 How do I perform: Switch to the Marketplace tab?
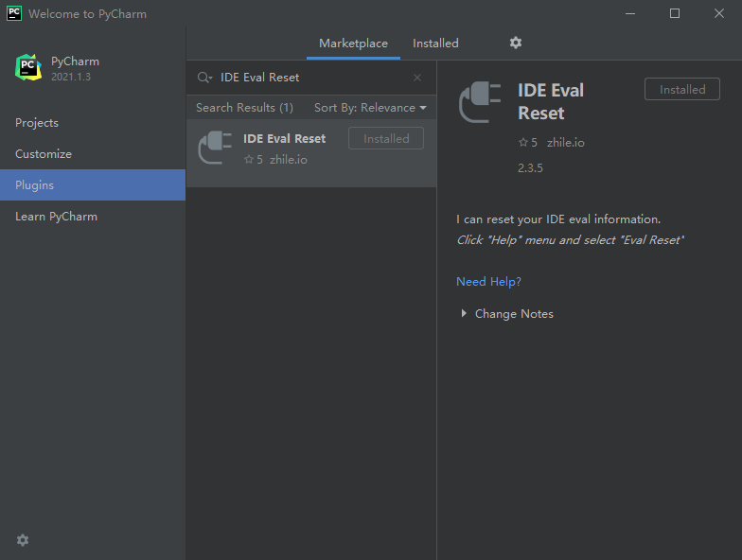click(x=353, y=44)
